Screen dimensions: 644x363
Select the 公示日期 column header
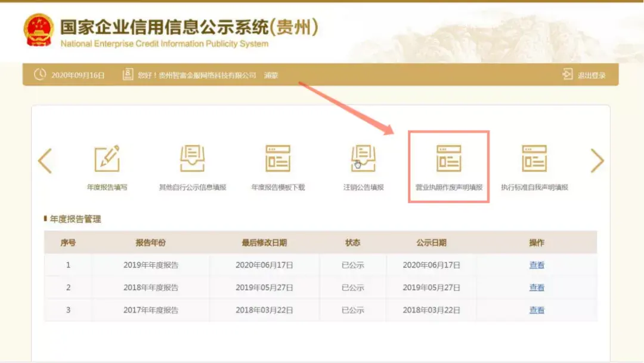coord(431,243)
